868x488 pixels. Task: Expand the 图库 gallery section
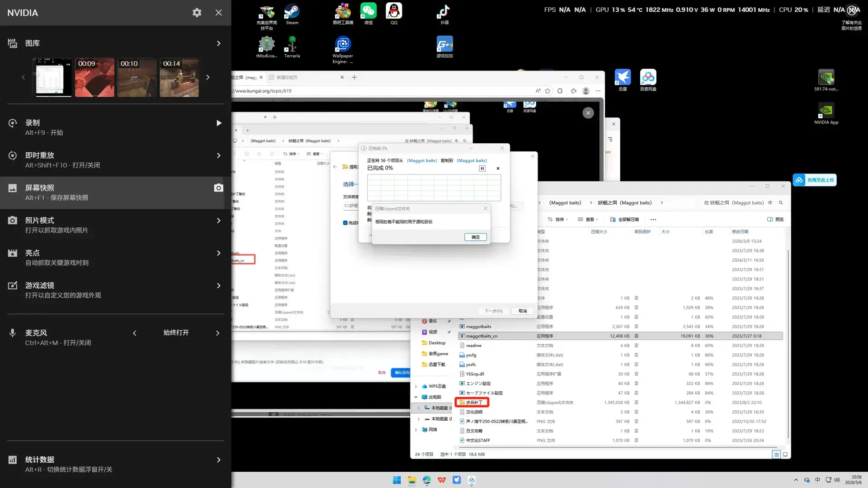(x=219, y=43)
